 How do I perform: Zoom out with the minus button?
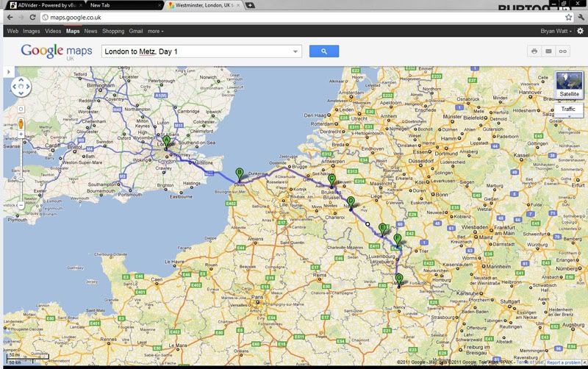21,206
